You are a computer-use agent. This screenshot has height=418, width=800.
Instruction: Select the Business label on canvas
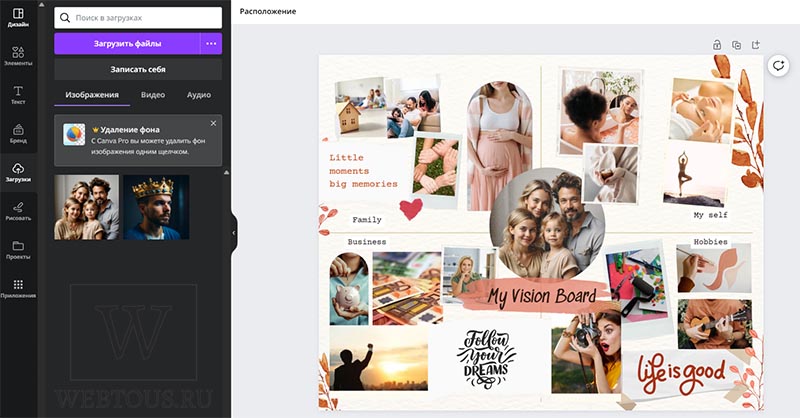tap(367, 242)
